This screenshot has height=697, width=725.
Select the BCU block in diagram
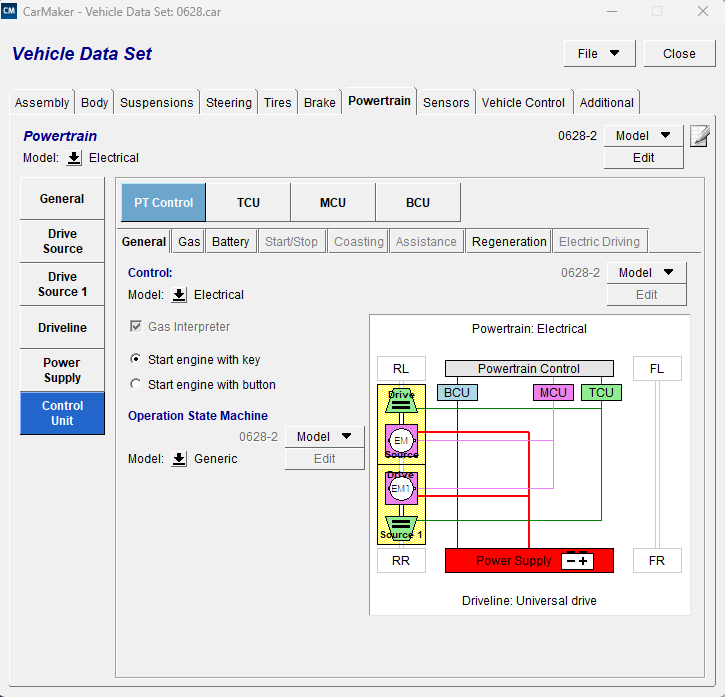point(457,393)
